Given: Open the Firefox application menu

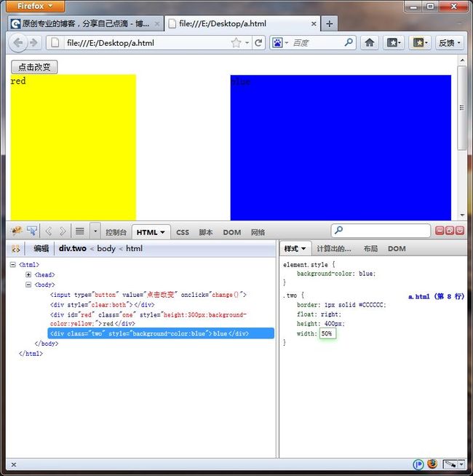Looking at the screenshot, I should pos(35,6).
